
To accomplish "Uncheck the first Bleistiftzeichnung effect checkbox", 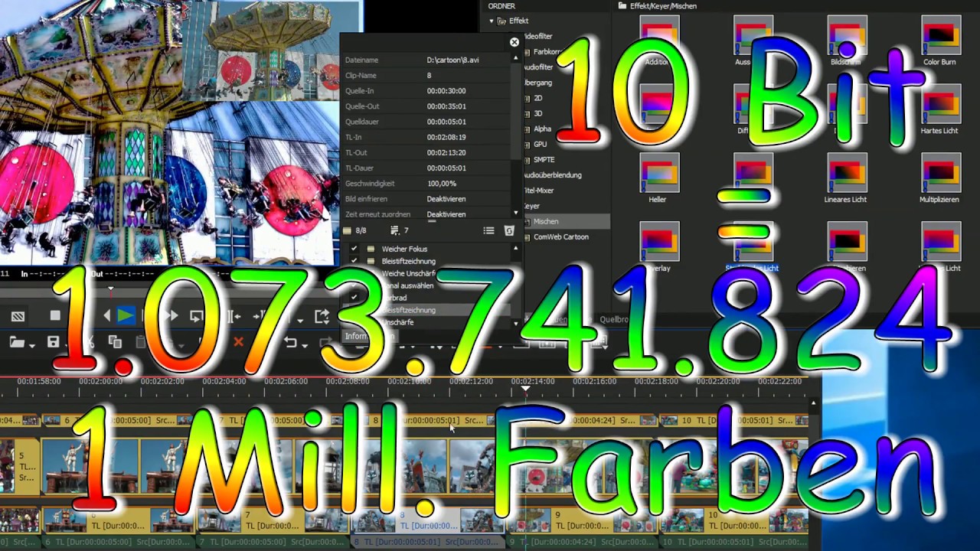I will click(x=354, y=261).
